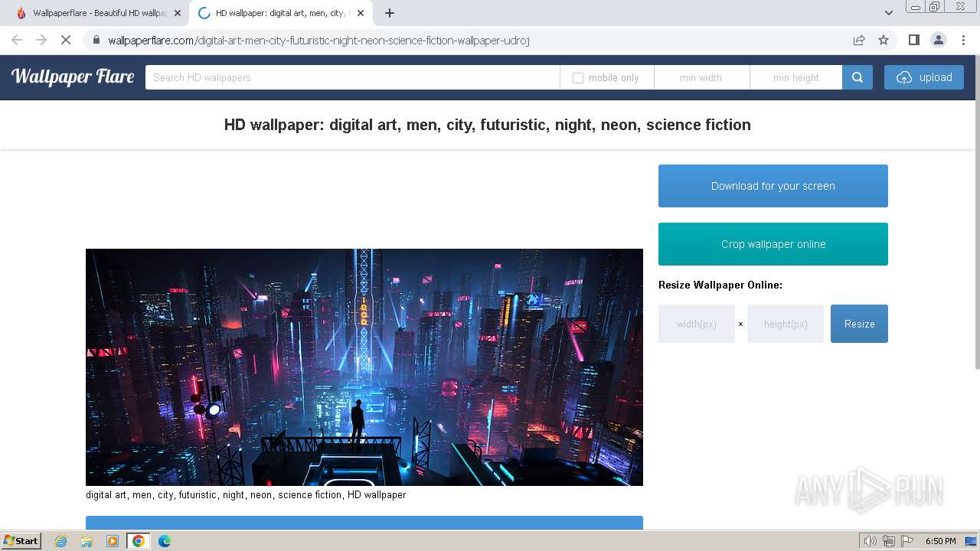Screen dimensions: 980x551
Task: Click the browser forward arrow
Action: pyautogui.click(x=41, y=40)
